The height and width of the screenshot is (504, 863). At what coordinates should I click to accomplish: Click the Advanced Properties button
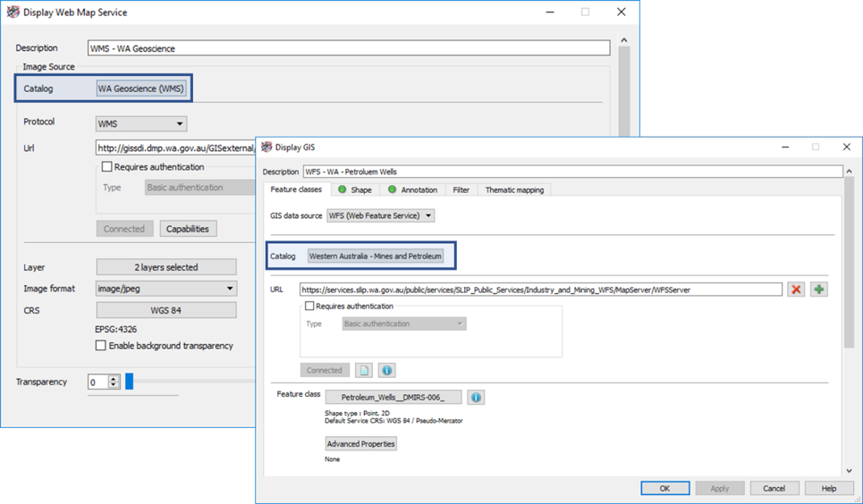360,444
